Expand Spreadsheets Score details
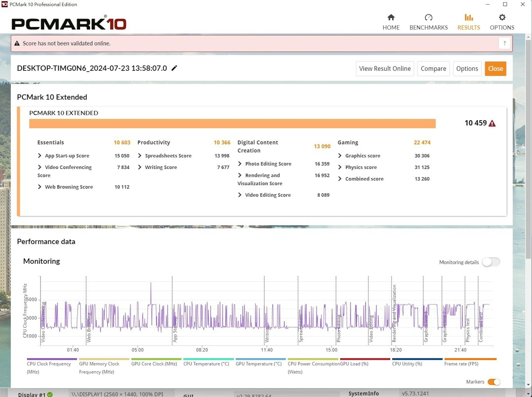 point(139,156)
